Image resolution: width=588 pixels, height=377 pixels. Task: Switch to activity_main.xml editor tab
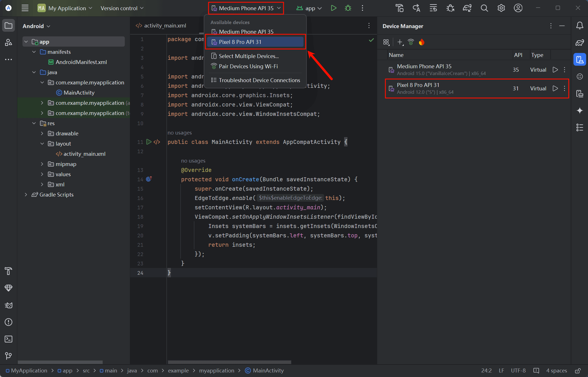click(161, 25)
